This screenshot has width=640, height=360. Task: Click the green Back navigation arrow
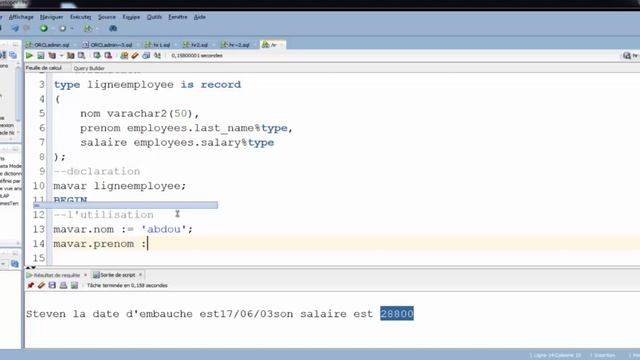click(x=44, y=28)
